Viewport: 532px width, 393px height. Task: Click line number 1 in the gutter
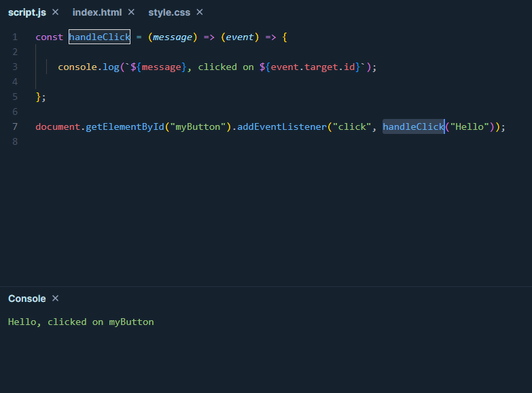15,37
